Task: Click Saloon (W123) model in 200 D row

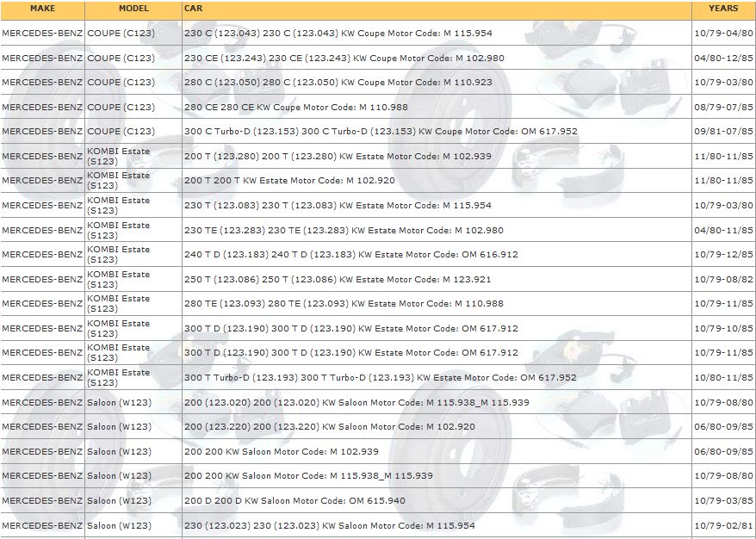Action: pyautogui.click(x=119, y=501)
